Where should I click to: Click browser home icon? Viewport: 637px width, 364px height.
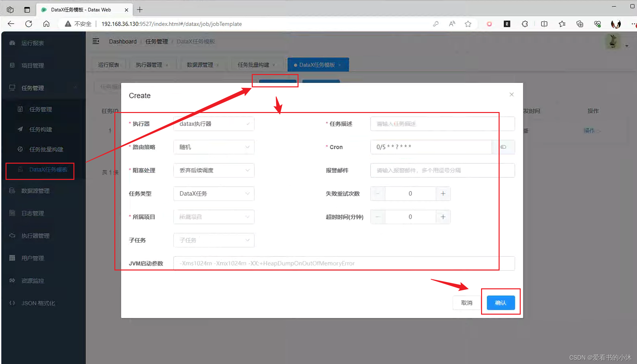(x=46, y=24)
